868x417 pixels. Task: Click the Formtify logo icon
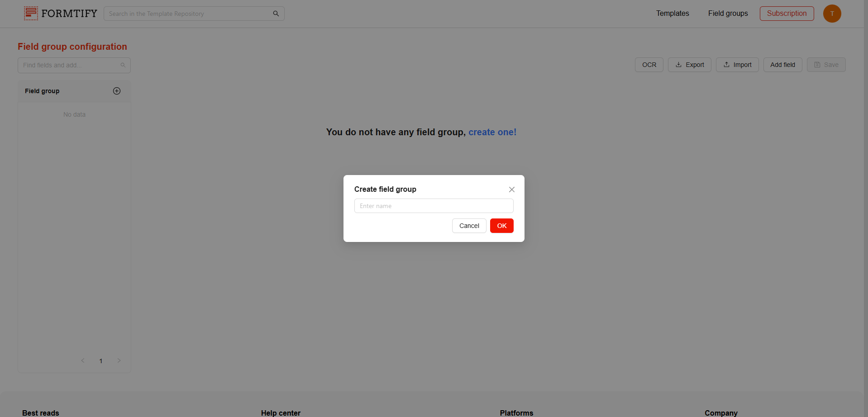[31, 14]
